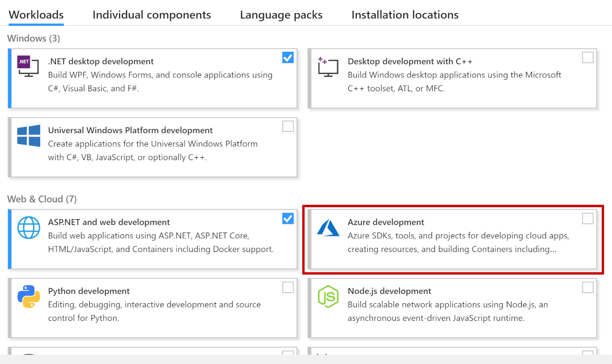Image resolution: width=612 pixels, height=364 pixels.
Task: Click the ASP.NET globe icon
Action: click(x=29, y=227)
